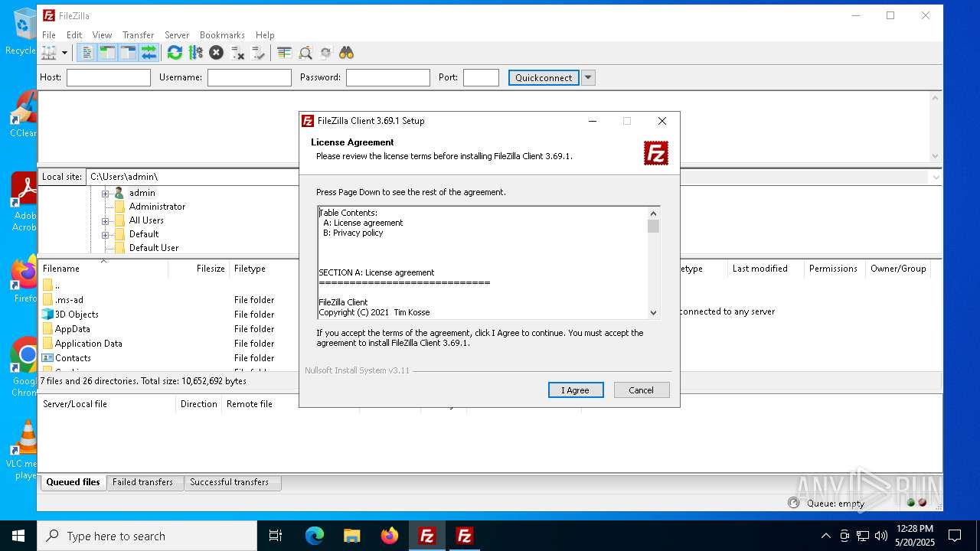Open the Quickconnect history dropdown arrow

588,77
